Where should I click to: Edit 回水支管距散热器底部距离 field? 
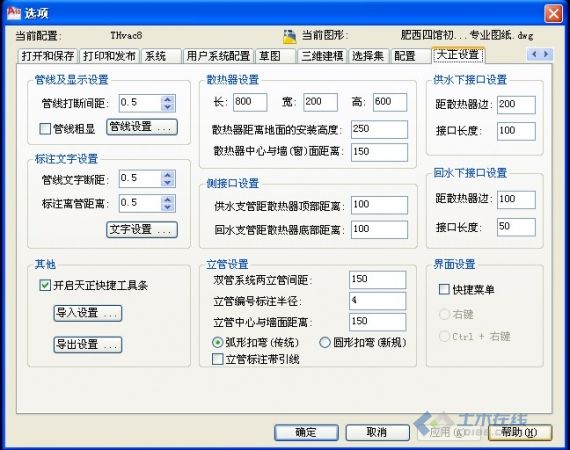pyautogui.click(x=380, y=230)
